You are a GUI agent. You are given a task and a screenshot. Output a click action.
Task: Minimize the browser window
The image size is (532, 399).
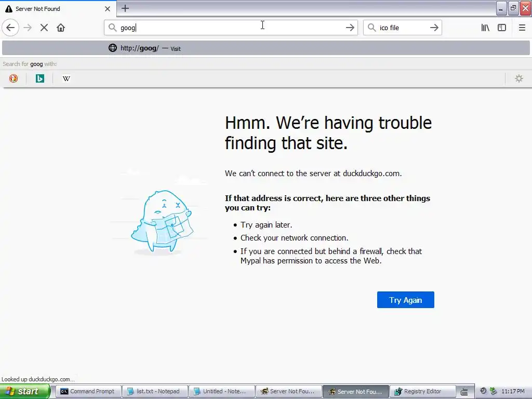(x=501, y=8)
